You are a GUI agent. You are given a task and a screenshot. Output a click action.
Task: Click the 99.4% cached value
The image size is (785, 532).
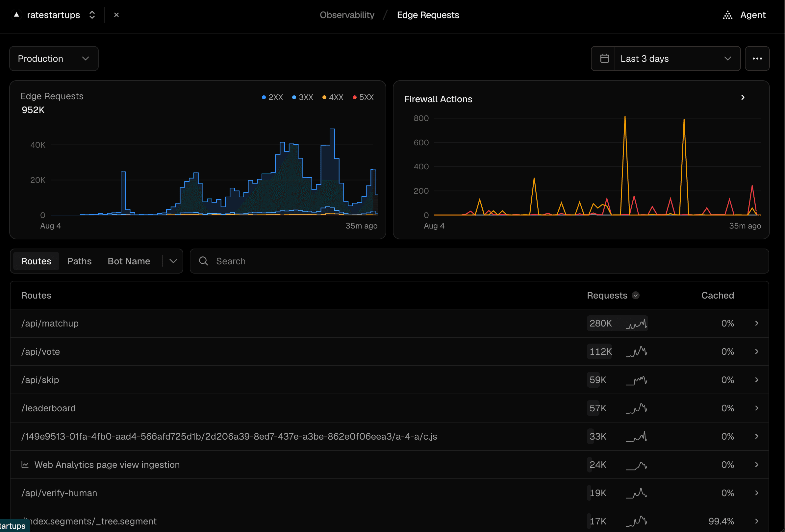coord(721,521)
